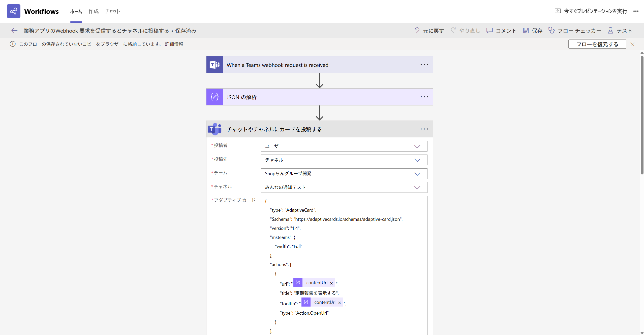Click the "width": "Full" line

[x=289, y=246]
